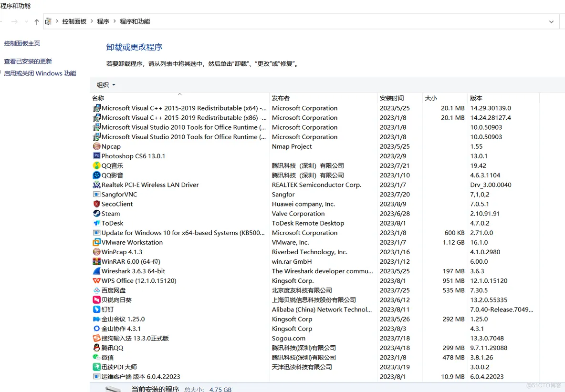Open 程序 from the breadcrumb path
This screenshot has height=392, width=565.
(103, 21)
